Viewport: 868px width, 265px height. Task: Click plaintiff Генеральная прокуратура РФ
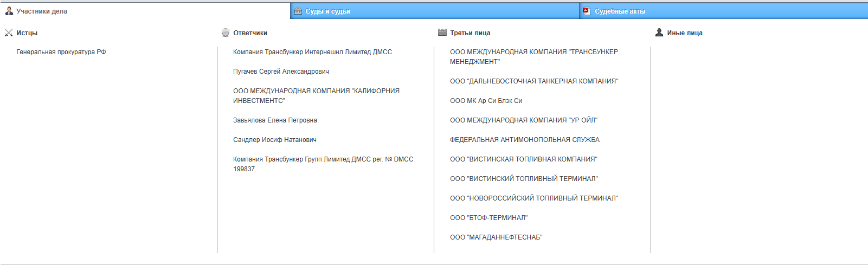[x=61, y=52]
